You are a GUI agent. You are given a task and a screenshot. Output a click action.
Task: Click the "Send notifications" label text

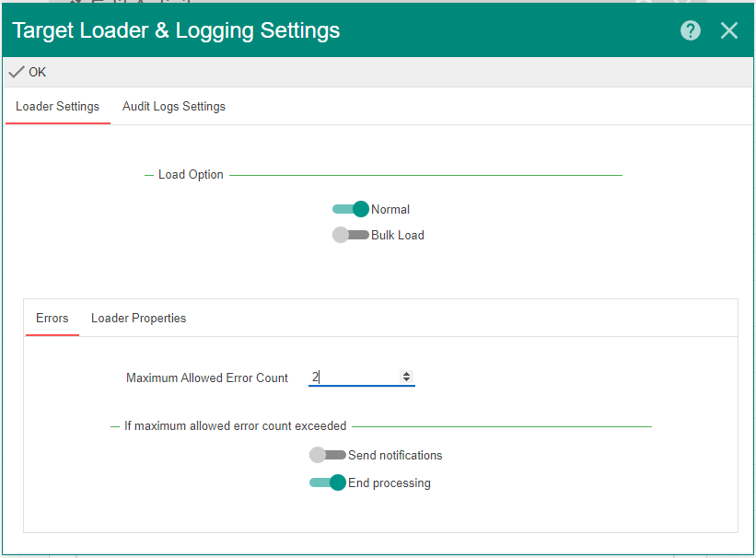coord(395,455)
